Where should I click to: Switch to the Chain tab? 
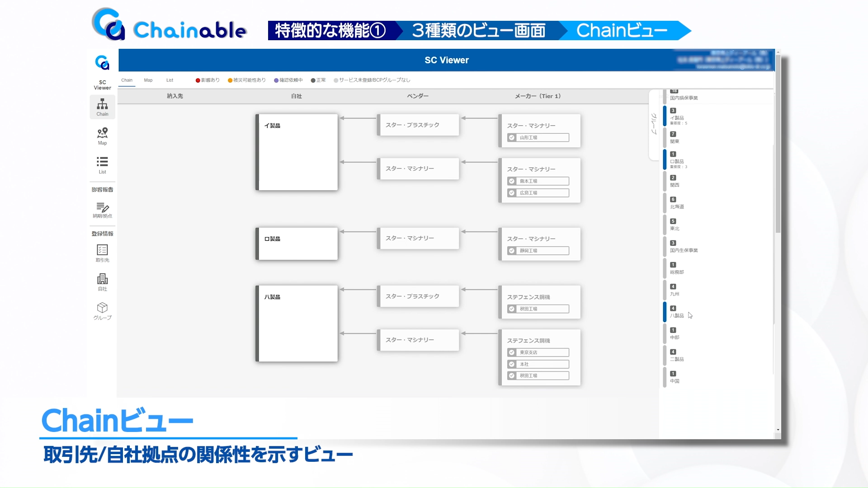pyautogui.click(x=127, y=80)
